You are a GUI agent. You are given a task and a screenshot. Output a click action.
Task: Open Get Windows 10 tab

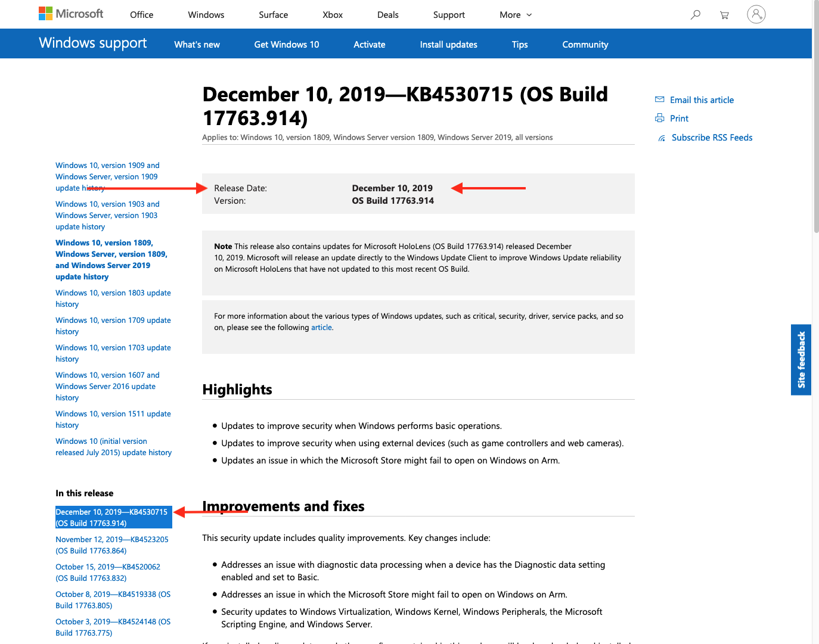click(287, 45)
